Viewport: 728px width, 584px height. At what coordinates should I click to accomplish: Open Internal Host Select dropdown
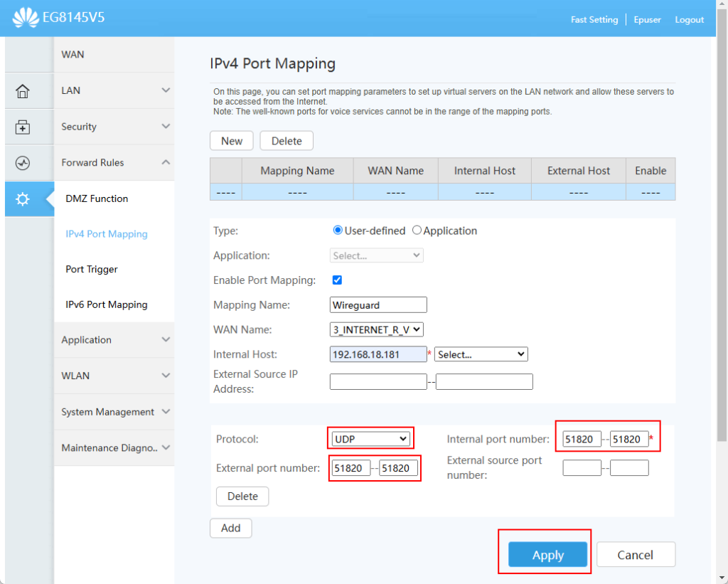point(481,354)
